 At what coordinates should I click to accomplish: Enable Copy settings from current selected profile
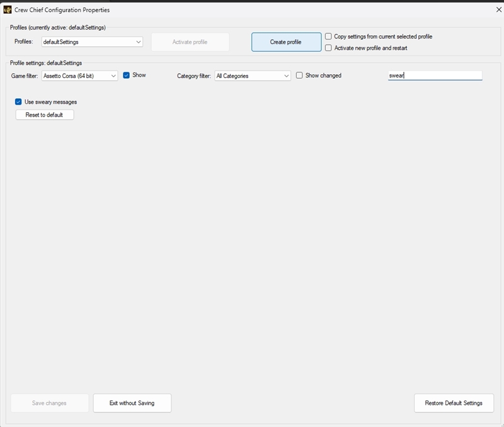pyautogui.click(x=328, y=37)
